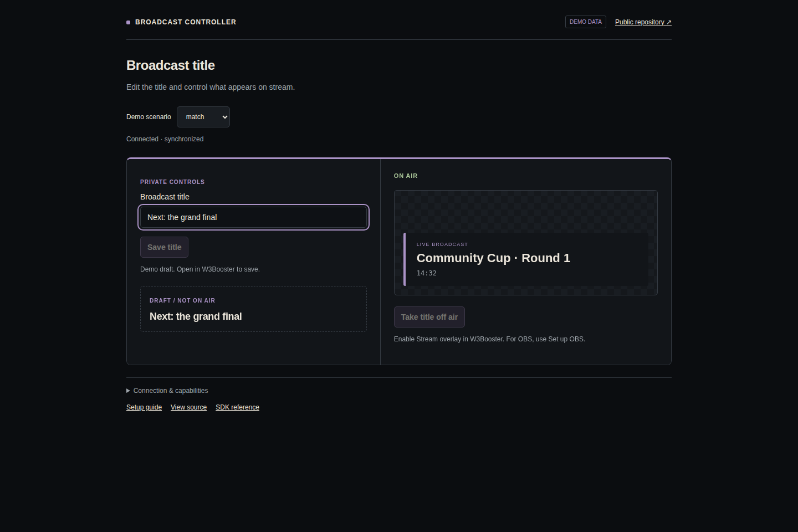
Task: Open the Demo scenario dropdown showing match
Action: (x=203, y=117)
